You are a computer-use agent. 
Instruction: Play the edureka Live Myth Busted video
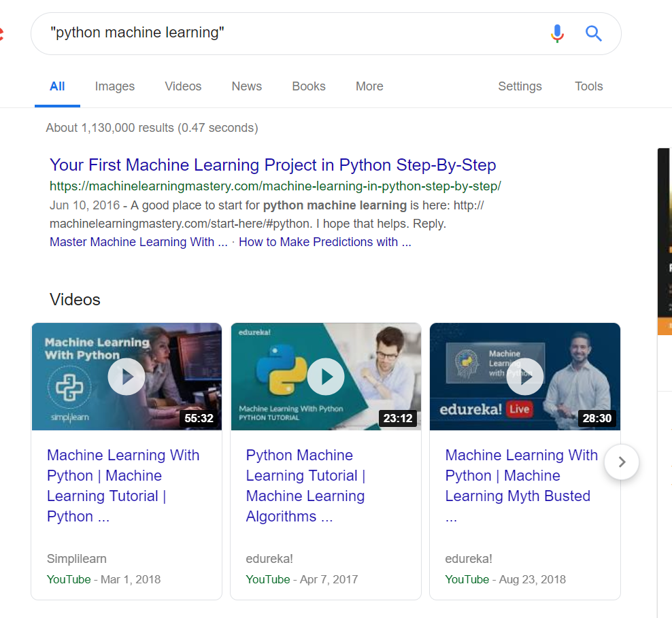tap(525, 377)
